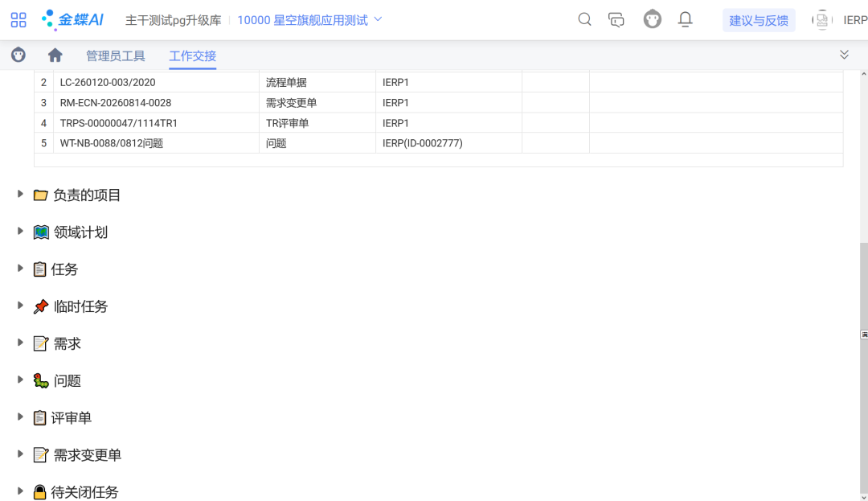The image size is (868, 501).
Task: Click the monkey icon in tab bar
Action: (x=18, y=55)
